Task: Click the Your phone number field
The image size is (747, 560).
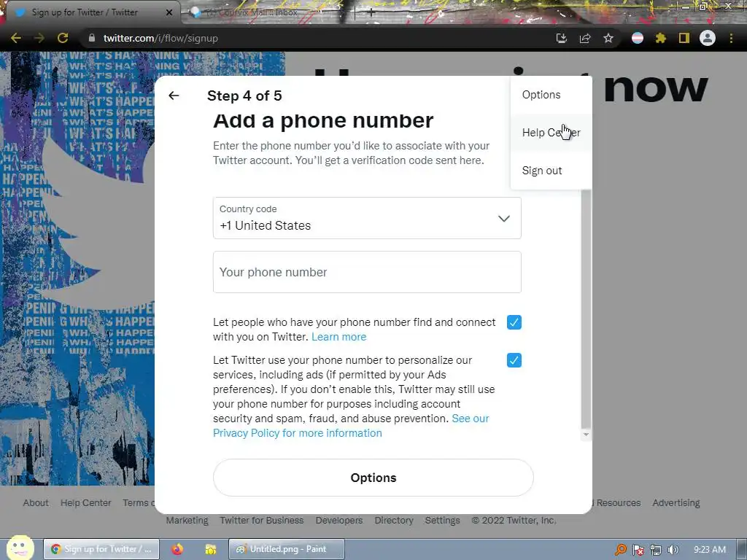Action: click(x=367, y=272)
